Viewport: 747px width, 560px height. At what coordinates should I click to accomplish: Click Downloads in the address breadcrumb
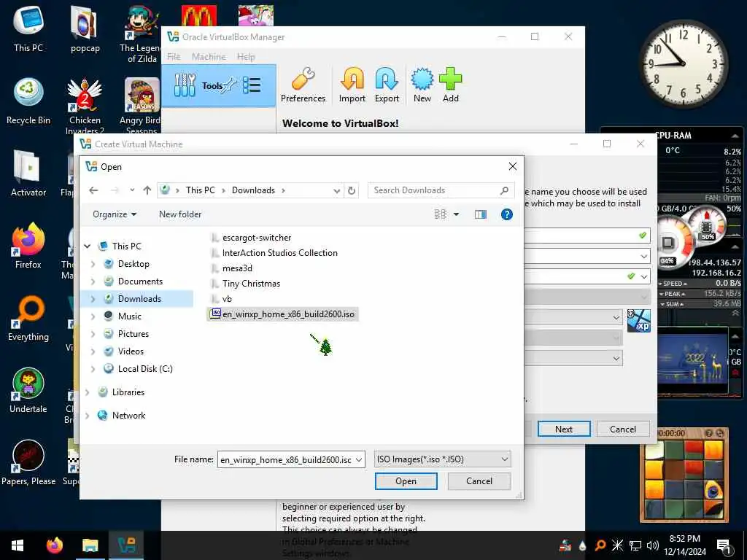253,190
